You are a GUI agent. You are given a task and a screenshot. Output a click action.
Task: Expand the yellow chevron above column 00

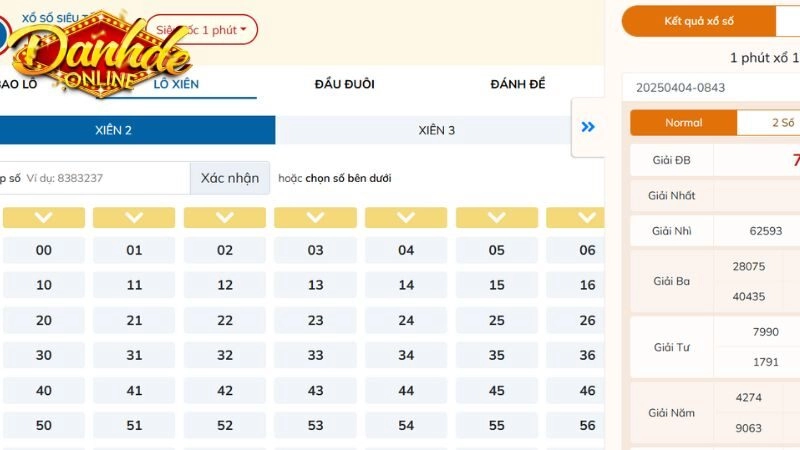(x=44, y=217)
